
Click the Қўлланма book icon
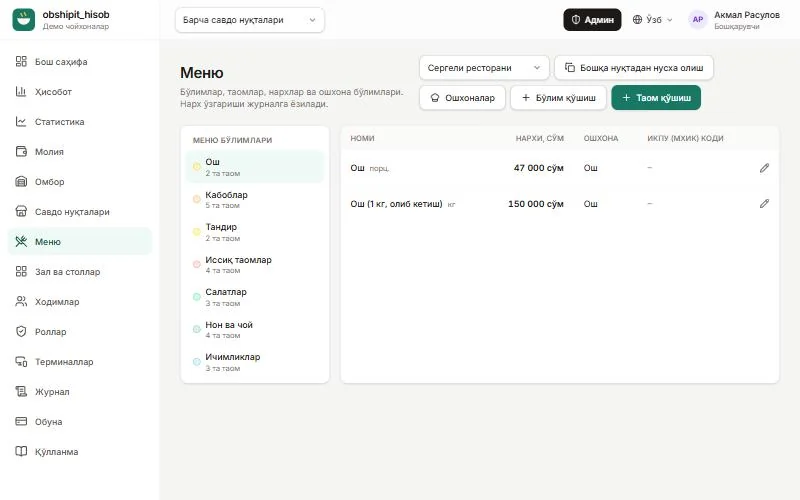tap(21, 452)
